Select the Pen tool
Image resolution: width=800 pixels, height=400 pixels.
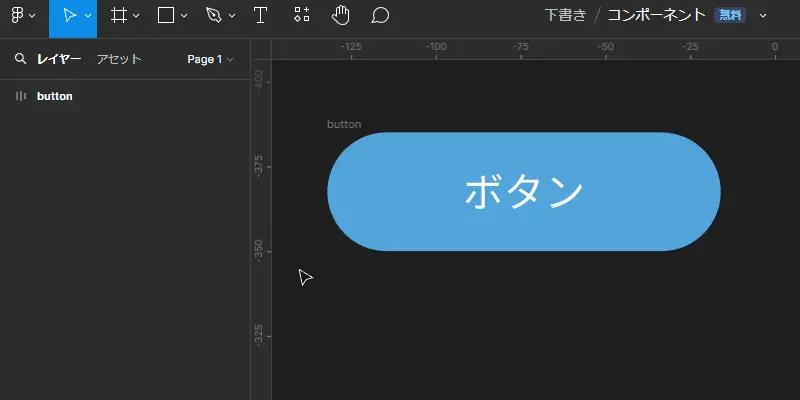click(x=214, y=15)
